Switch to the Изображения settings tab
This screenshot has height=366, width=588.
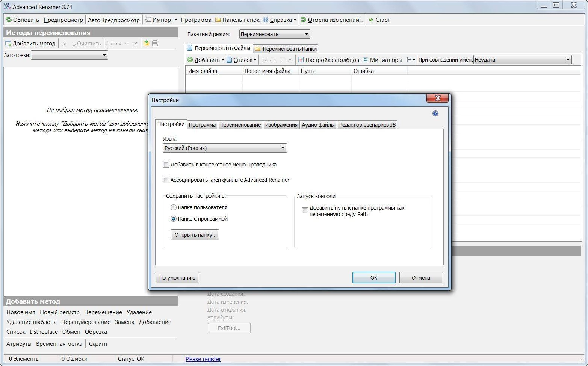[281, 125]
